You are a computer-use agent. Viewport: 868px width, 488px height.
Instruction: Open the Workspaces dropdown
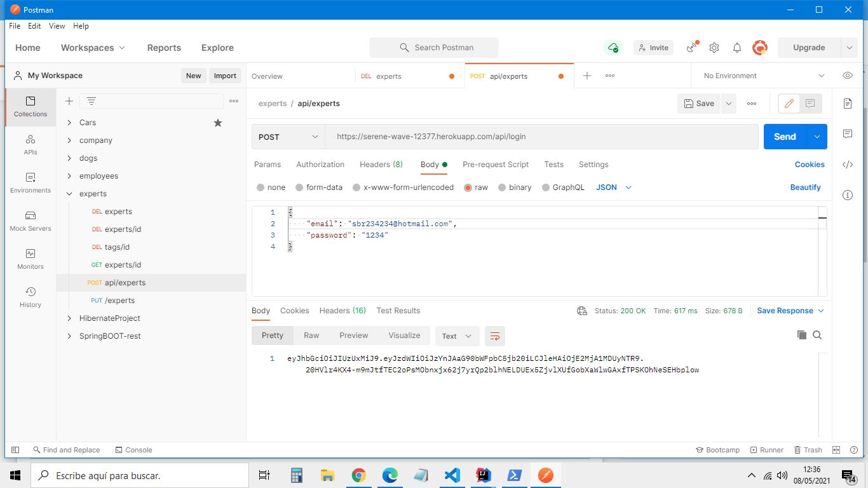point(93,48)
